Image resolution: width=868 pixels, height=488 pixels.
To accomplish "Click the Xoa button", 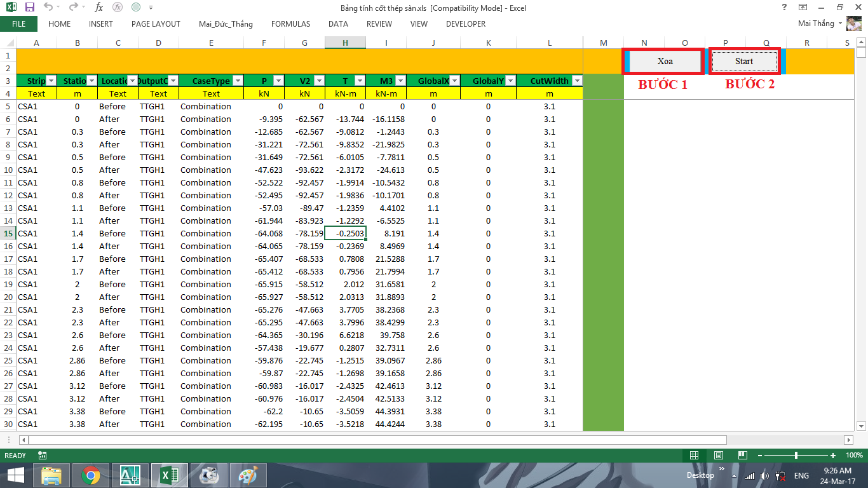I will pos(665,62).
